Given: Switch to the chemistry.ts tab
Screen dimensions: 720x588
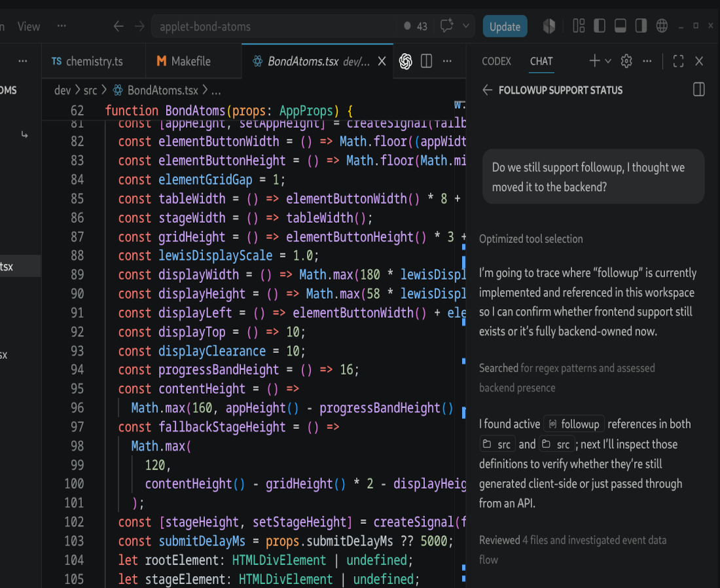Looking at the screenshot, I should (87, 61).
